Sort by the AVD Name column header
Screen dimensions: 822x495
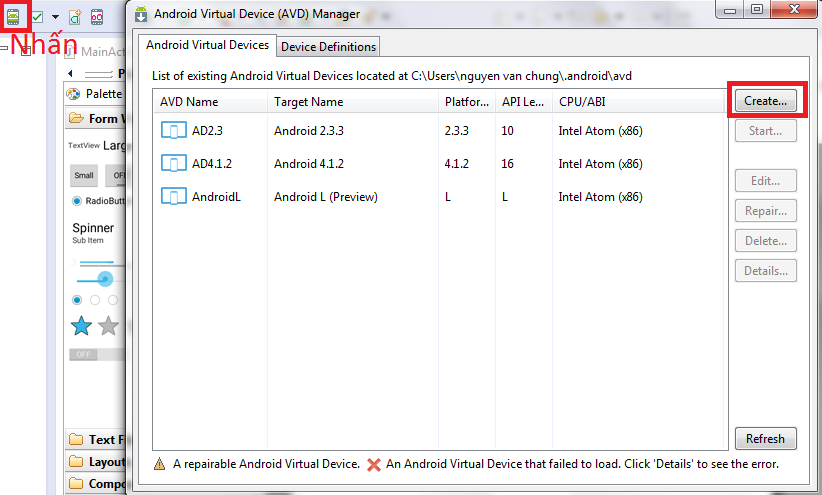click(x=210, y=102)
